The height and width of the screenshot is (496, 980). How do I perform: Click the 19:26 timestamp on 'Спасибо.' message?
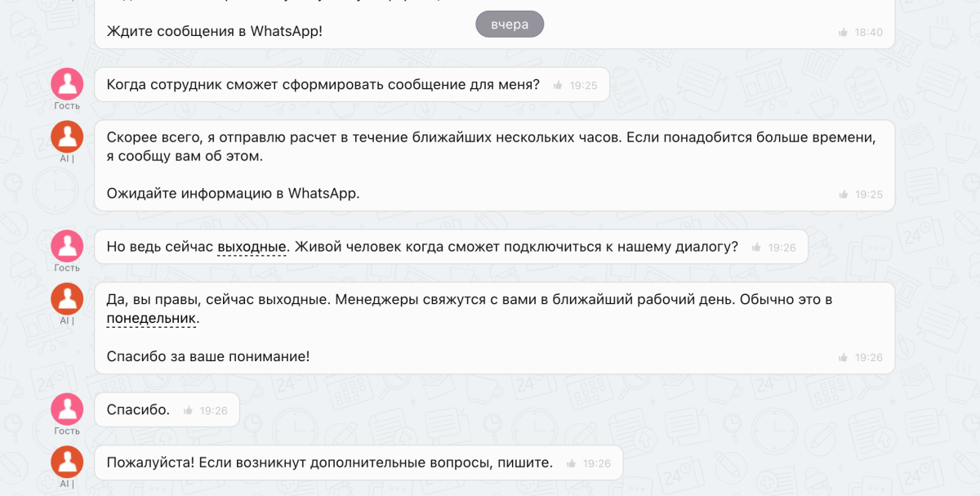point(214,411)
